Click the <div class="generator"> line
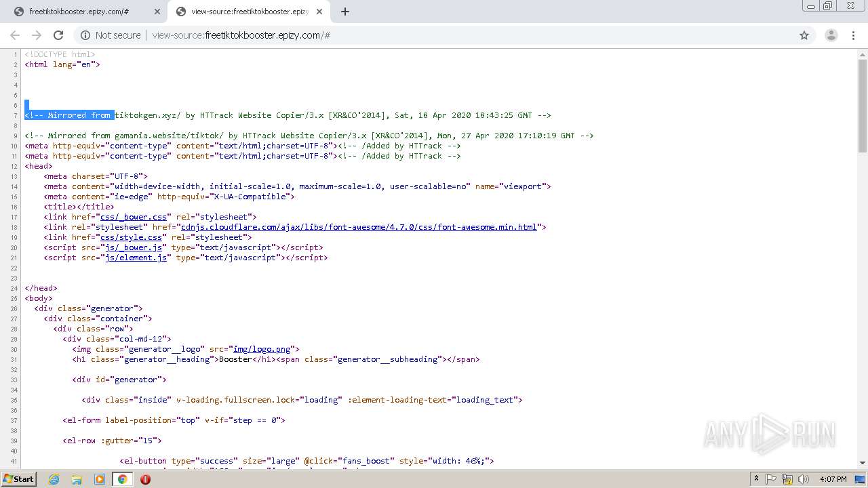This screenshot has width=868, height=488. pyautogui.click(x=89, y=308)
